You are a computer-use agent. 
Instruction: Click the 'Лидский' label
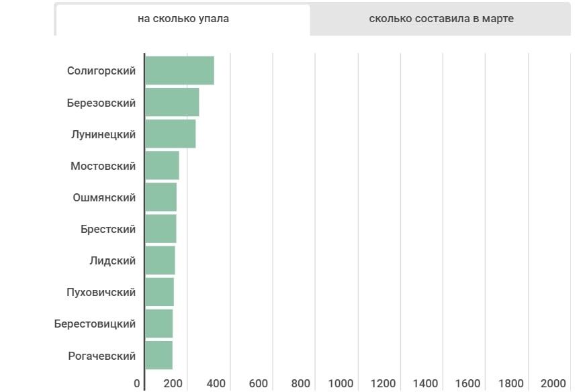(x=112, y=260)
